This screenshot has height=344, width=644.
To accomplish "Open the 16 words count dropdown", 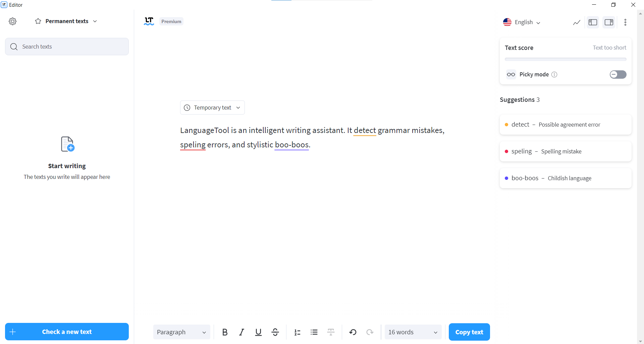I will pos(413,332).
